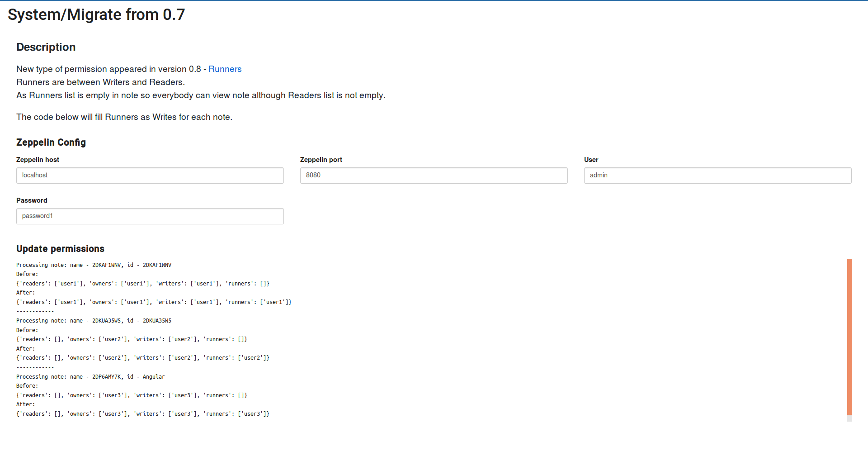Viewport: 868px width, 461px height.
Task: Click the Zeppelin Config heading
Action: [x=51, y=143]
